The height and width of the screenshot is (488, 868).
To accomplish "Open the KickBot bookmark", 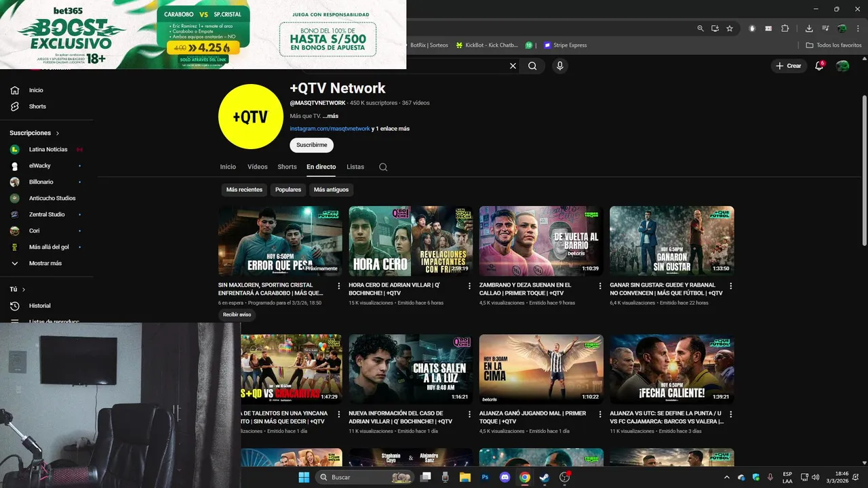I will [x=487, y=45].
